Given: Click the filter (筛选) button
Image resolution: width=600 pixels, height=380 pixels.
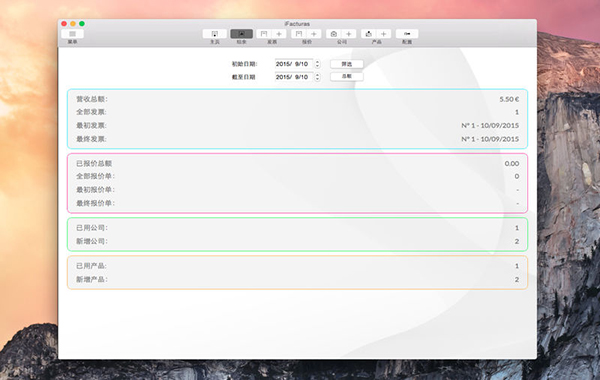Looking at the screenshot, I should pos(347,64).
